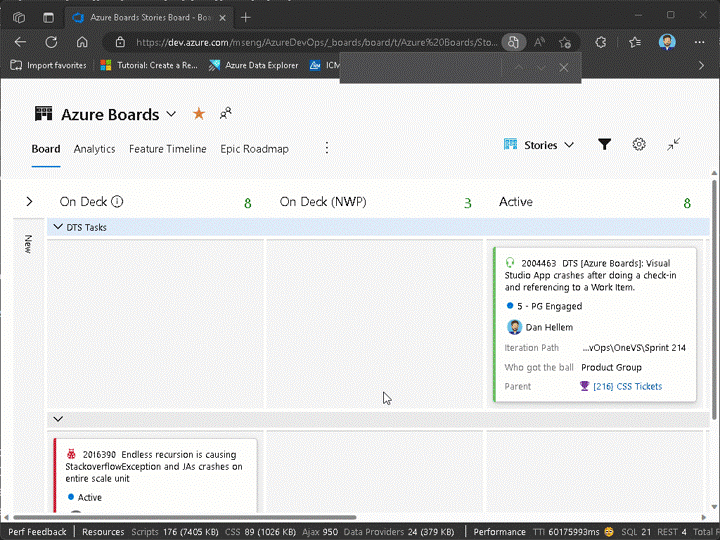Screen dimensions: 720x540
Task: Exit full screen mode icon
Action: pos(673,145)
